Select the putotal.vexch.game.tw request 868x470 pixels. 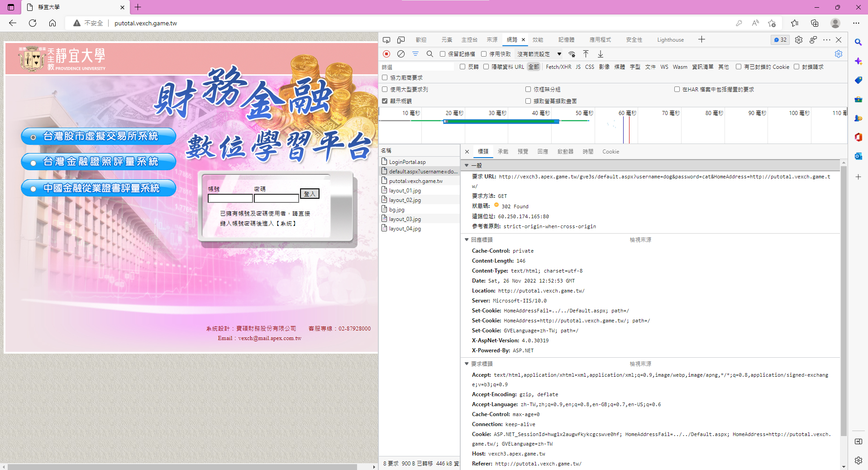click(420, 181)
